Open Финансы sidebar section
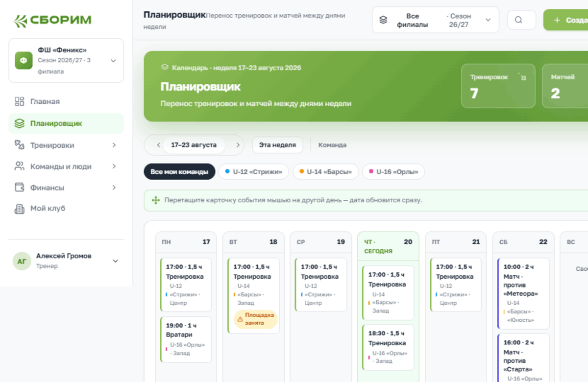This screenshot has width=588, height=382. [66, 188]
